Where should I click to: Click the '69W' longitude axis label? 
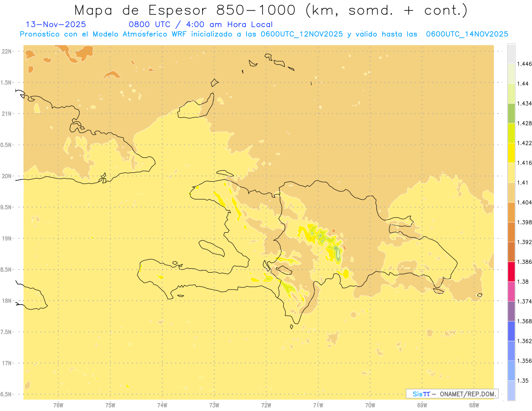click(422, 405)
